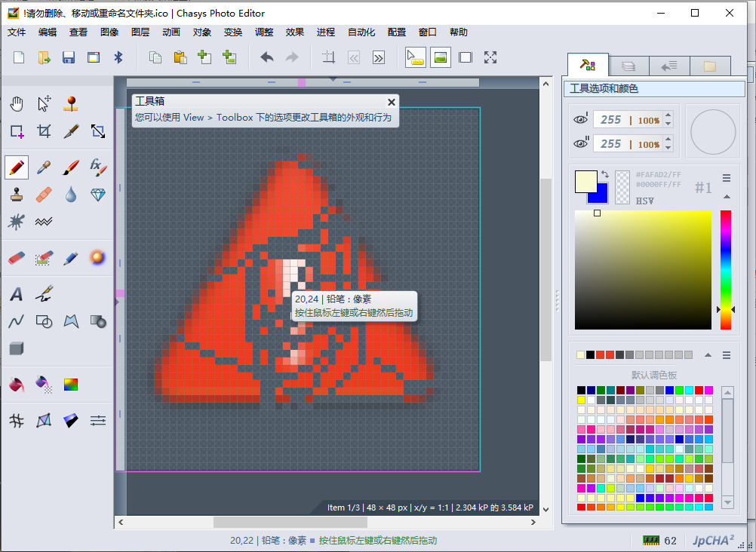Image resolution: width=756 pixels, height=552 pixels.
Task: Close the 工具箱 tip popup
Action: pyautogui.click(x=392, y=102)
